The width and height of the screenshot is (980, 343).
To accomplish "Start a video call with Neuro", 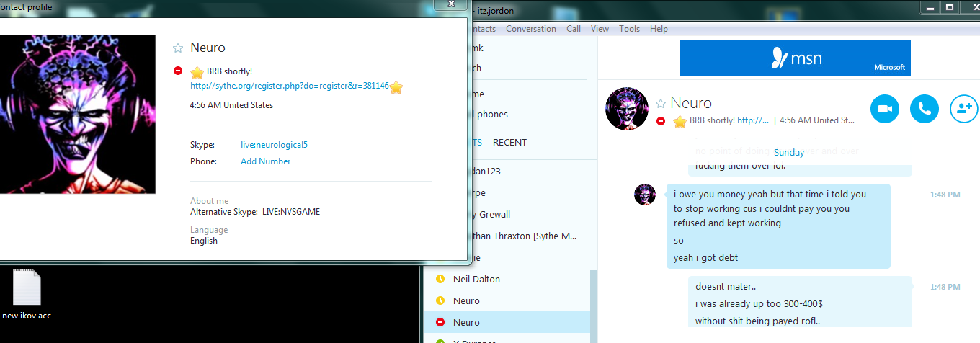I will coord(885,109).
